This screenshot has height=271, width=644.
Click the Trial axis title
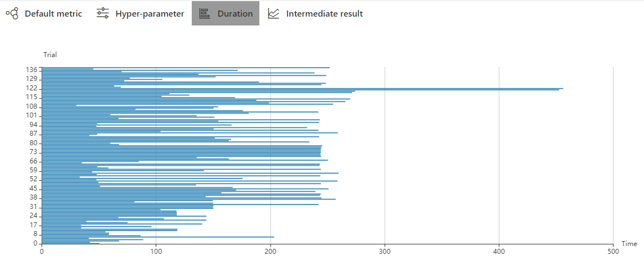click(x=50, y=54)
